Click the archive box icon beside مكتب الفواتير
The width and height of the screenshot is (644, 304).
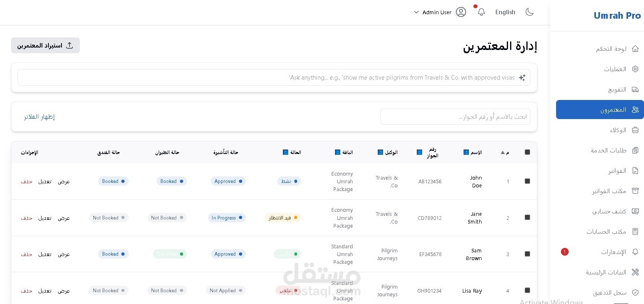pos(635,191)
